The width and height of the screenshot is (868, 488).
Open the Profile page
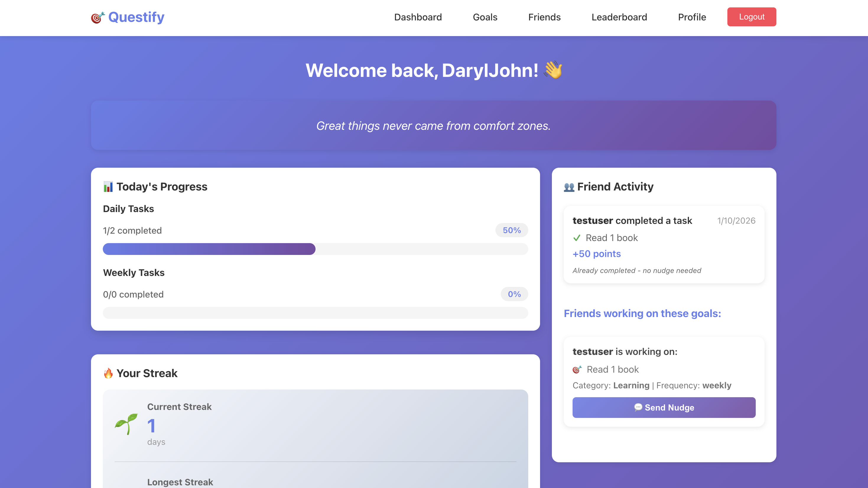[692, 17]
